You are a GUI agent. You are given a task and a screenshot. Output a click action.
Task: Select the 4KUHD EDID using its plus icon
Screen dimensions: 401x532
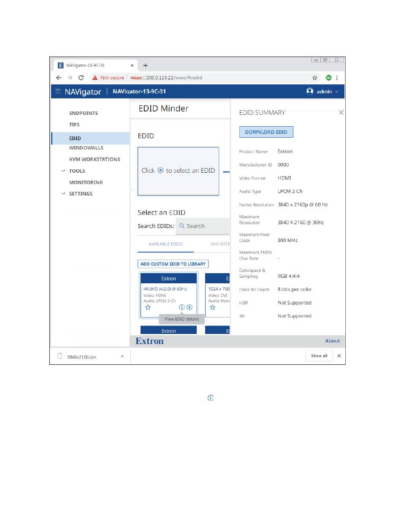[x=190, y=307]
